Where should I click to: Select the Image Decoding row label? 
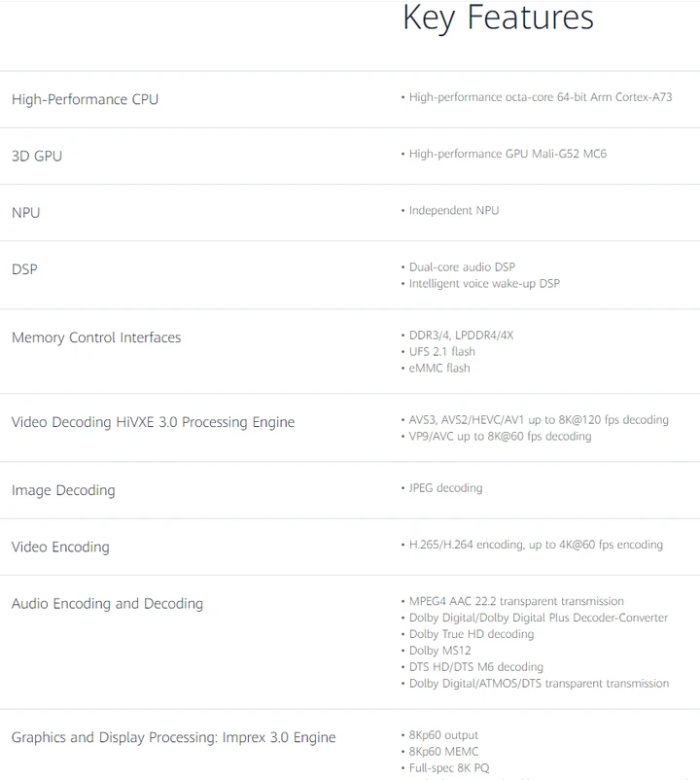63,490
